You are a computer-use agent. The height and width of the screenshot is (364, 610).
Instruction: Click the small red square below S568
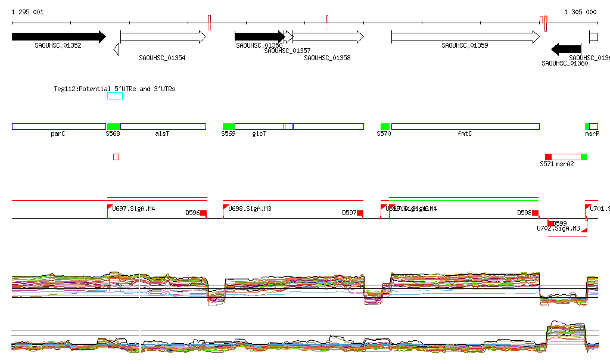click(116, 157)
